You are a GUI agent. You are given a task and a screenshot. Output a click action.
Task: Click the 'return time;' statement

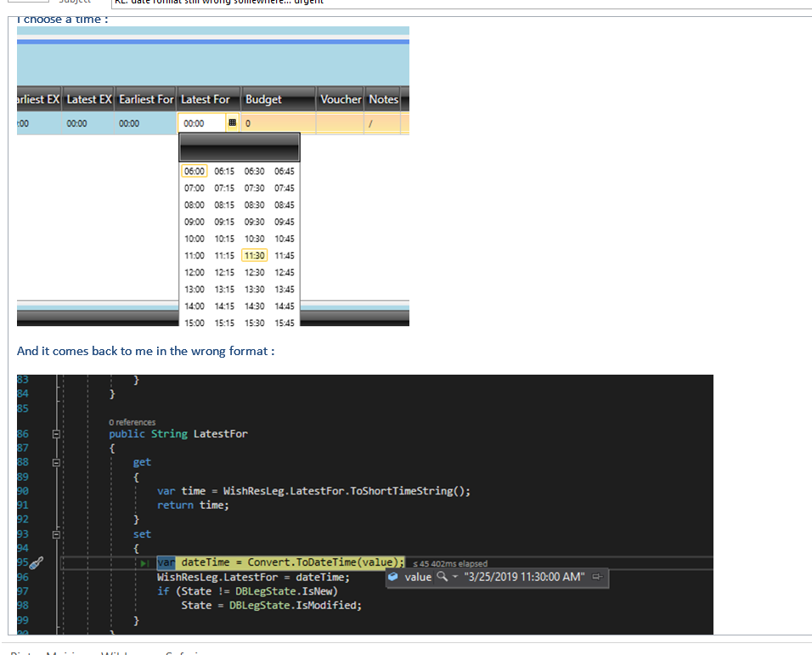pyautogui.click(x=193, y=505)
